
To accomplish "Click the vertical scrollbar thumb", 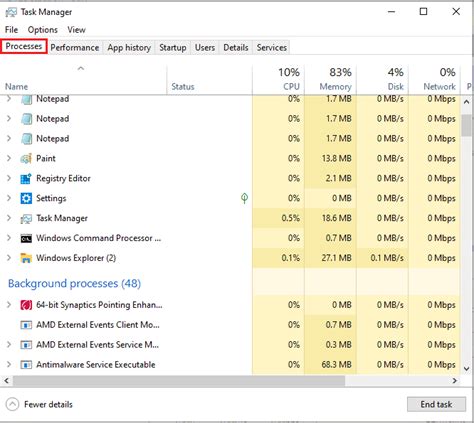I will tap(467, 125).
